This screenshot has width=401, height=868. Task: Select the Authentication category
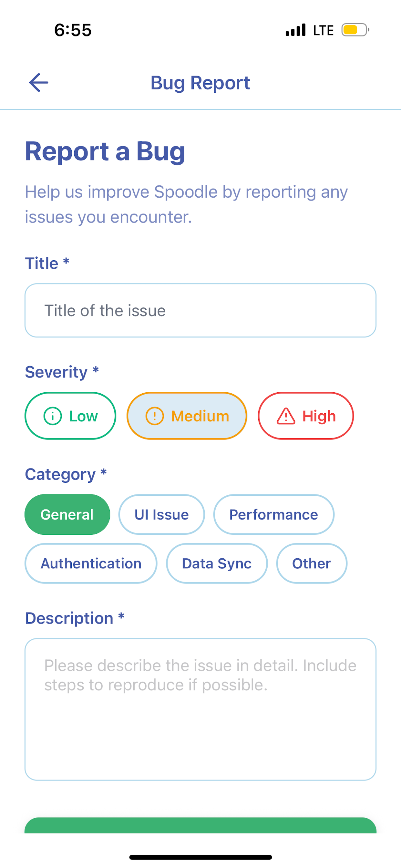[x=91, y=563]
